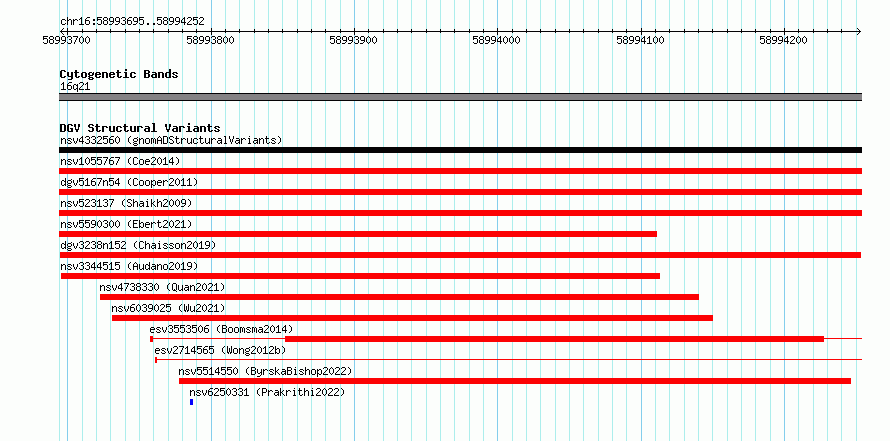Open the nsv3344515 (Audano2019) label

click(x=129, y=266)
